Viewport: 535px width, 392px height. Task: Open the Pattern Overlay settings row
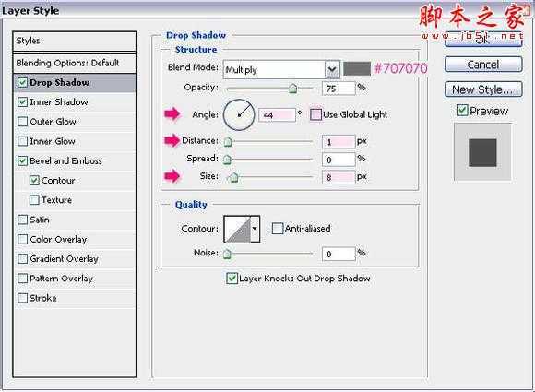tap(75, 279)
